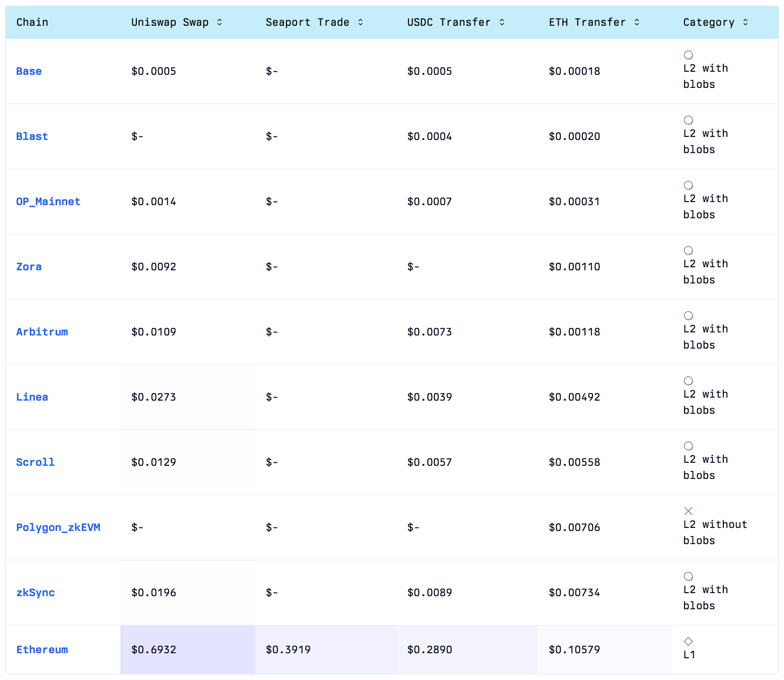Viewport: 784px width, 680px height.
Task: Click the Seaport Trade header label
Action: click(x=308, y=22)
